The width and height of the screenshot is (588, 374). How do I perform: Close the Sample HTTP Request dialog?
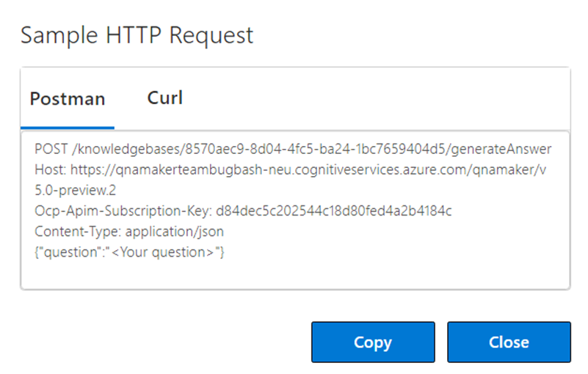click(508, 342)
